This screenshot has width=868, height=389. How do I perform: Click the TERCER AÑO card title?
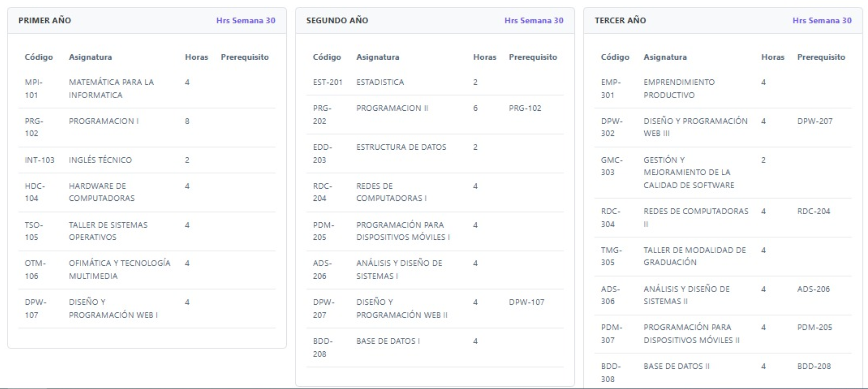(620, 20)
